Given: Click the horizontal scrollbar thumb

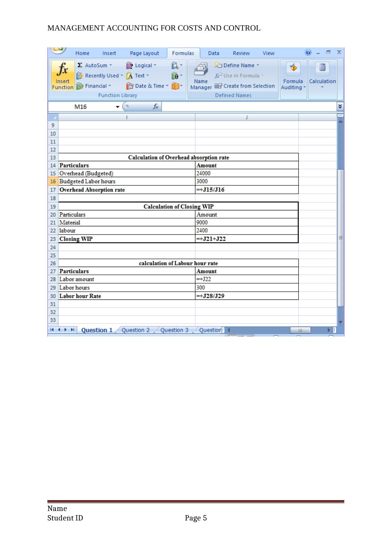Looking at the screenshot, I should tap(300, 330).
